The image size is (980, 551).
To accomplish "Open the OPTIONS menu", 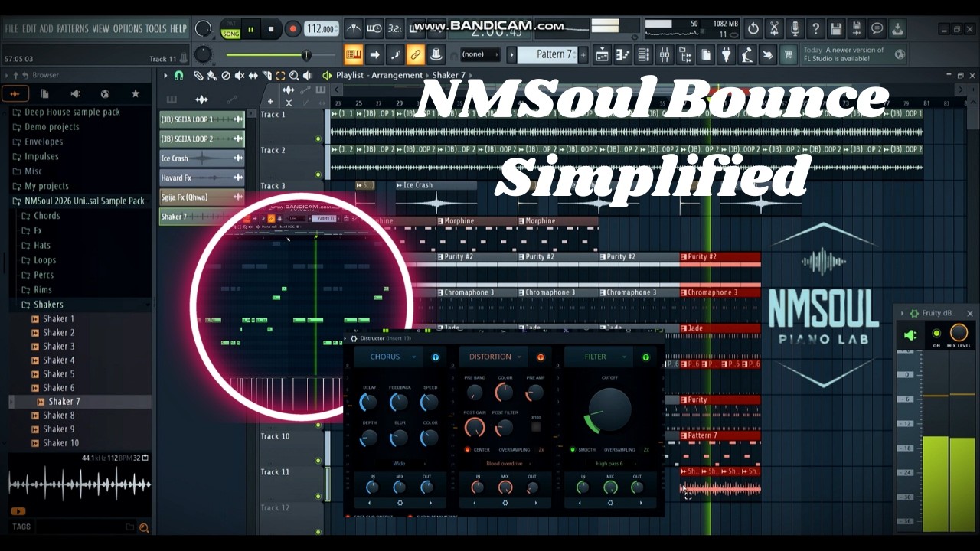I will coord(128,29).
